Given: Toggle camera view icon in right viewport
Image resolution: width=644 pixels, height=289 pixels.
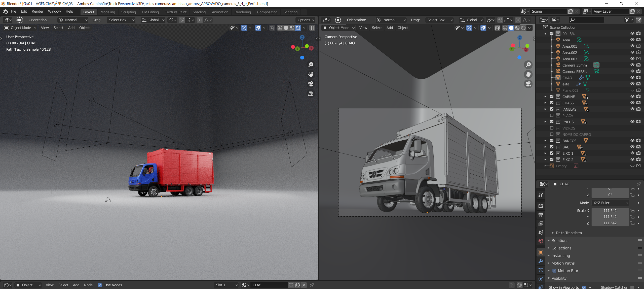Looking at the screenshot, I should click(528, 84).
